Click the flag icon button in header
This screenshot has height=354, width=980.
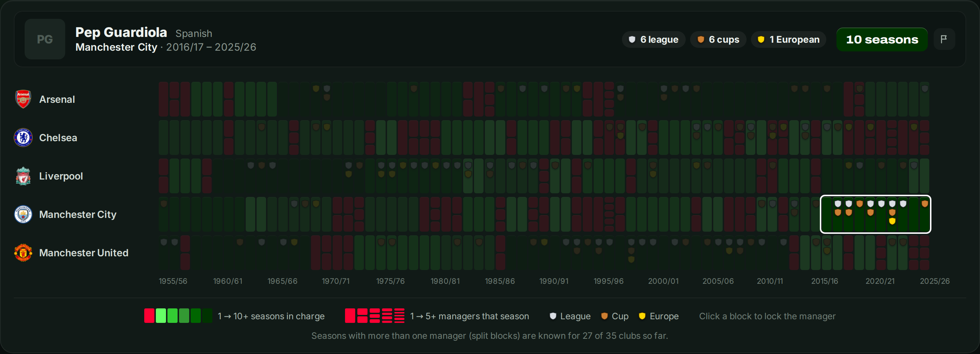click(944, 39)
